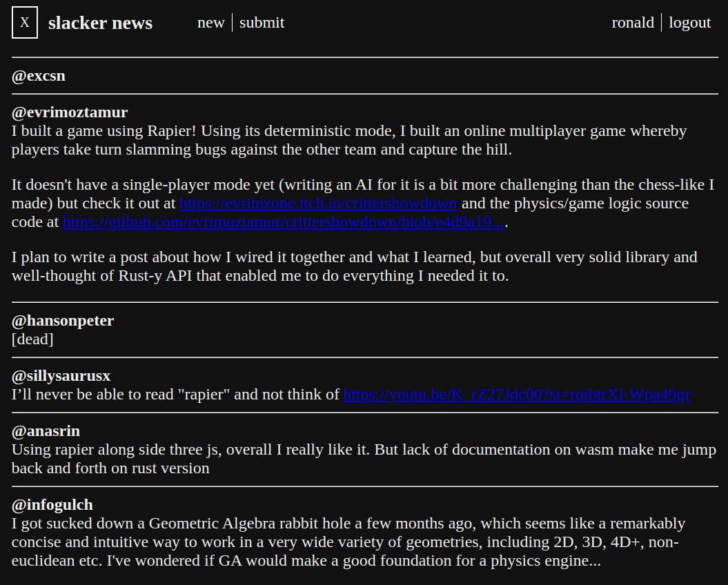Select the @infogulch username

click(x=52, y=505)
